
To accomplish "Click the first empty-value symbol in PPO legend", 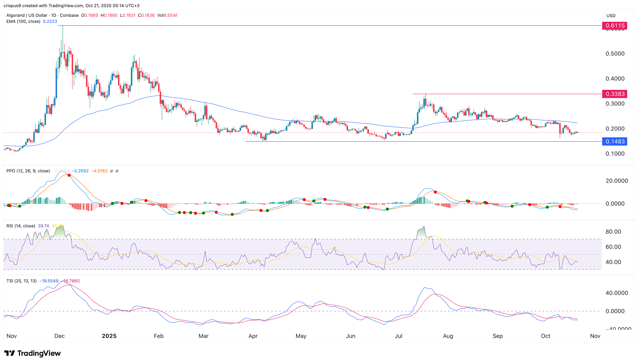I will click(111, 171).
